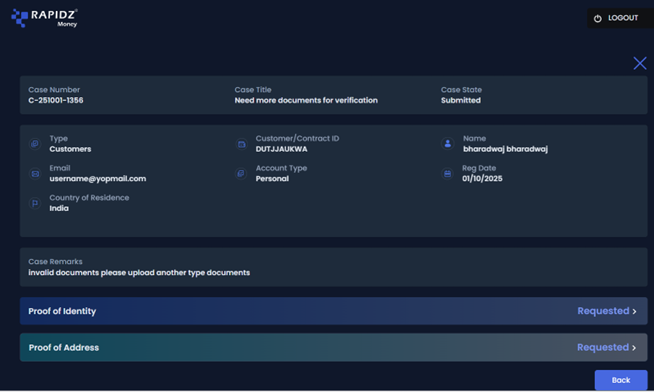Viewport: 654px width, 392px height.
Task: Open Requested status of Proof of Address
Action: 603,347
